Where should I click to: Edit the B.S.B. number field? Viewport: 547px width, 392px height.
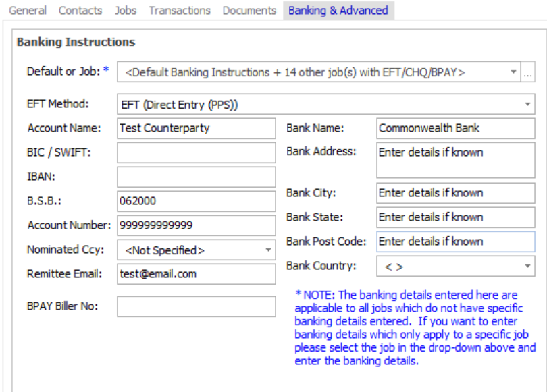(196, 201)
